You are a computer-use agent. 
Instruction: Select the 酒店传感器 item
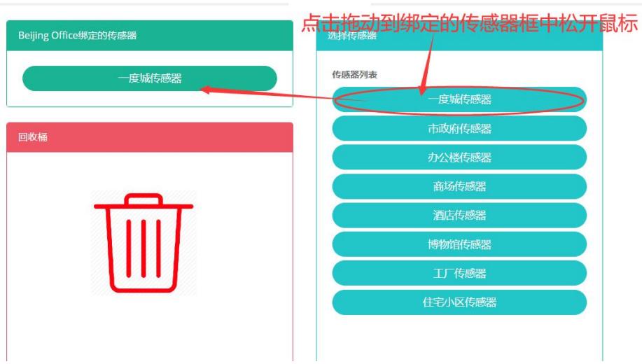pyautogui.click(x=459, y=215)
